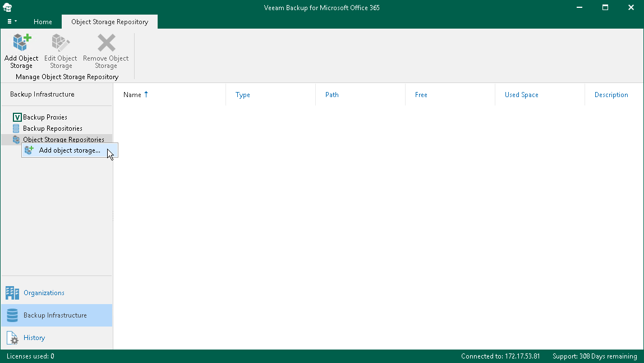Image resolution: width=644 pixels, height=363 pixels.
Task: Click the 'Manage Object Storage Repository' ribbon group label
Action: click(67, 77)
